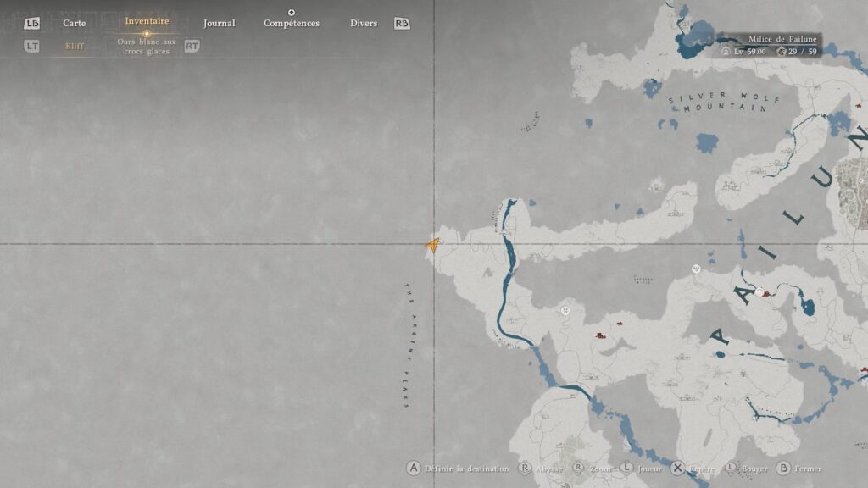Click the RB shoulder button icon

tap(402, 23)
